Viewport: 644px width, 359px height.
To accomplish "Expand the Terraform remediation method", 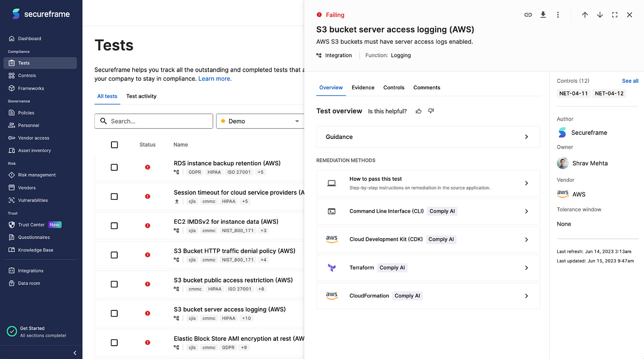I will tap(428, 267).
